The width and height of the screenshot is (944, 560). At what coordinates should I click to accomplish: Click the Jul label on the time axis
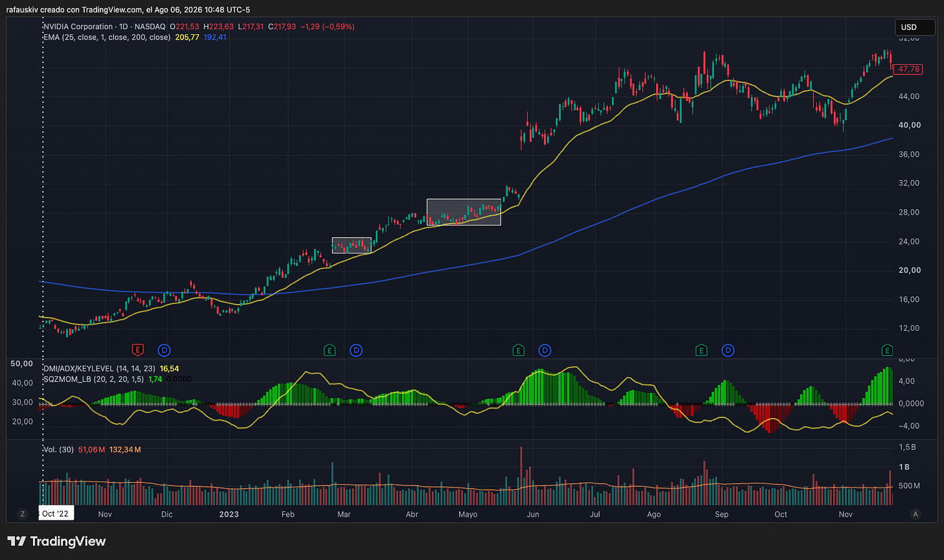pyautogui.click(x=594, y=514)
